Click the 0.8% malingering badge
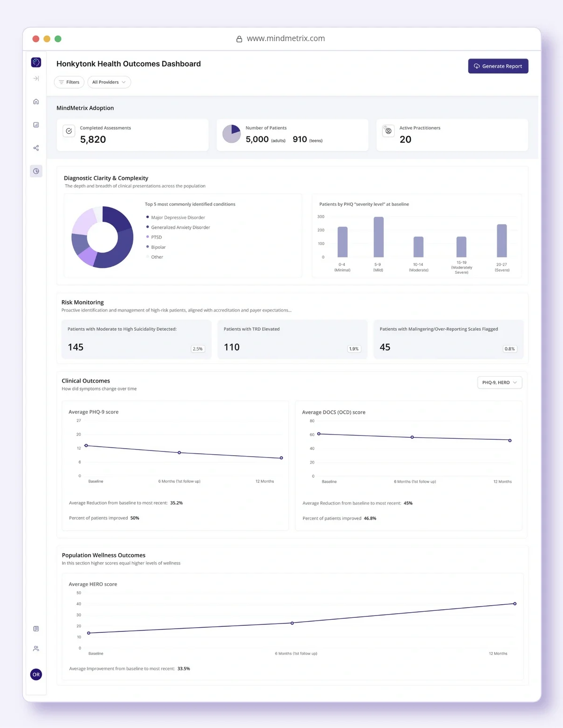The image size is (563, 728). 510,349
